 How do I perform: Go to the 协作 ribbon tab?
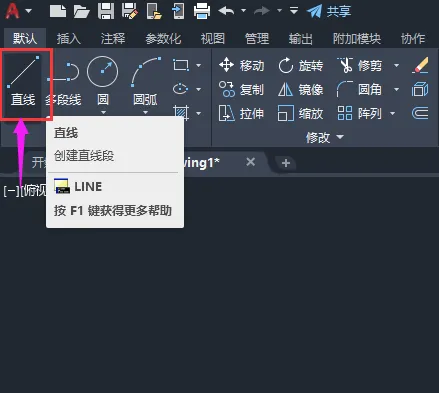coord(413,39)
